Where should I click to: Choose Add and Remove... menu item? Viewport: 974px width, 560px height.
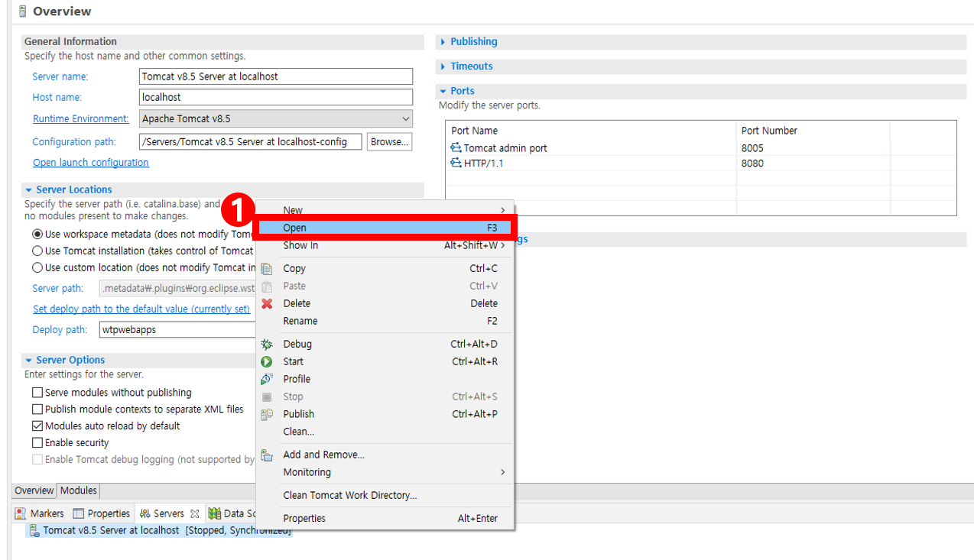[385, 455]
